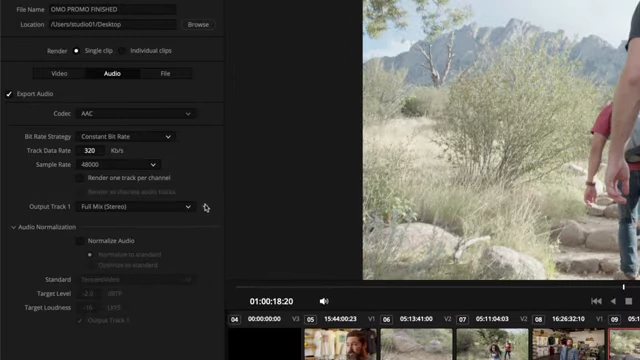
Task: Enable the Normalize Audio checkbox
Action: [x=80, y=241]
